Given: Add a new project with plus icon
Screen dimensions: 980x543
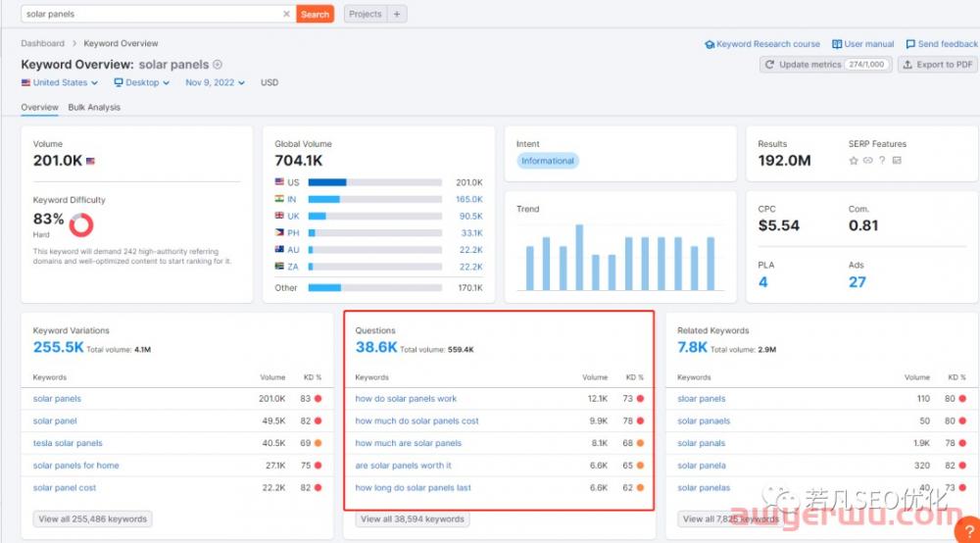Looking at the screenshot, I should pos(397,14).
